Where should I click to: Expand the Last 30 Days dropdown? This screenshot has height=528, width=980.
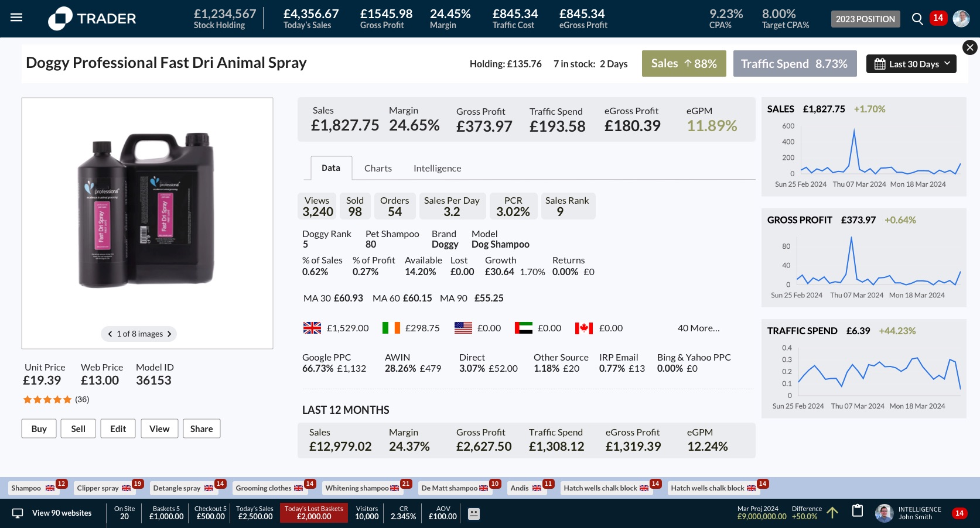(911, 64)
